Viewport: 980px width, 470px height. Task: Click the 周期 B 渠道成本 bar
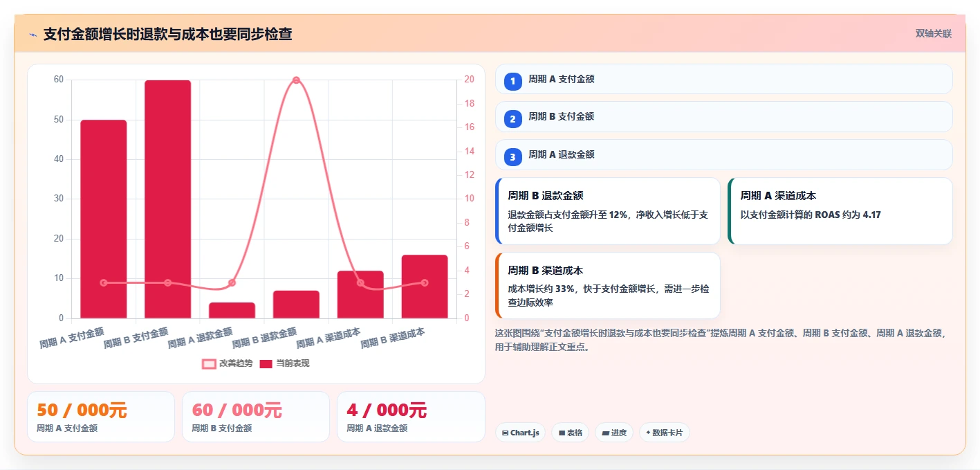point(425,287)
